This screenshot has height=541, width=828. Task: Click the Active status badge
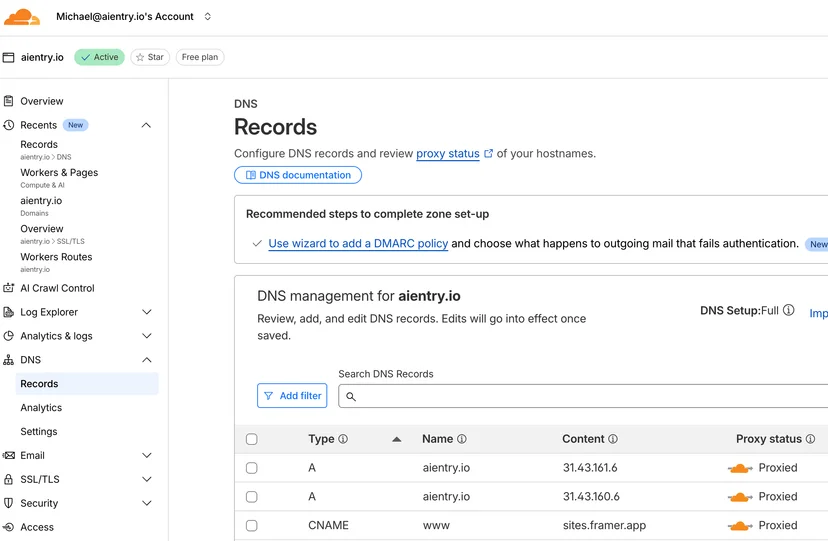pyautogui.click(x=99, y=57)
